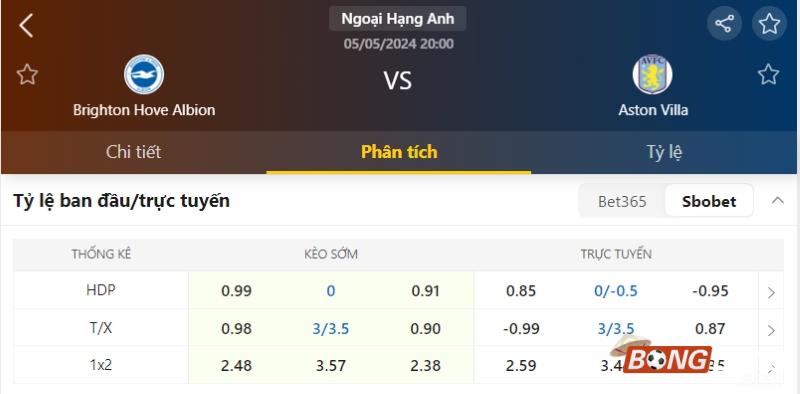Viewport: 800px width, 394px height.
Task: Go back using the left arrow
Action: pyautogui.click(x=26, y=25)
